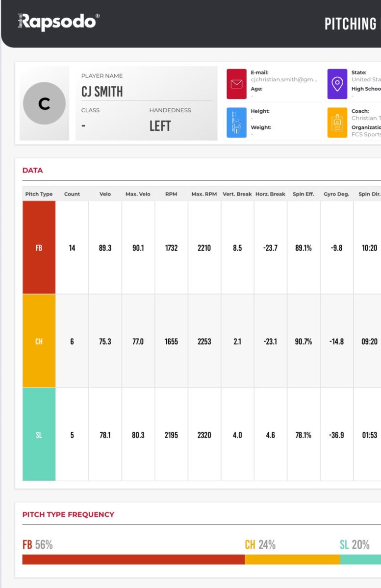
Task: Click the Spin Dir. column header
Action: [369, 194]
